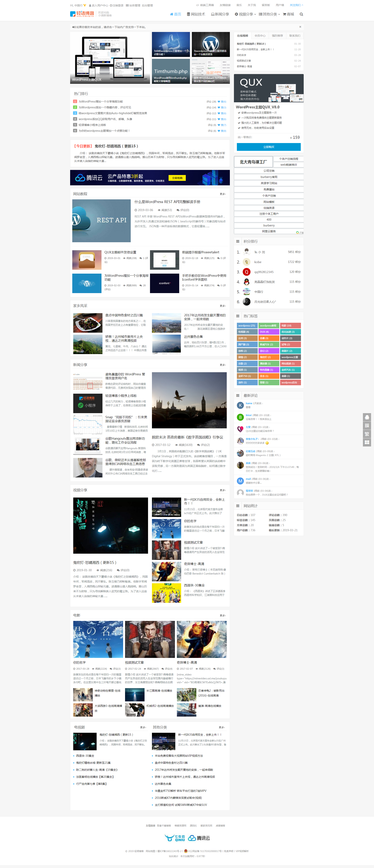Open the 网站技术 navigation menu item

click(x=196, y=14)
